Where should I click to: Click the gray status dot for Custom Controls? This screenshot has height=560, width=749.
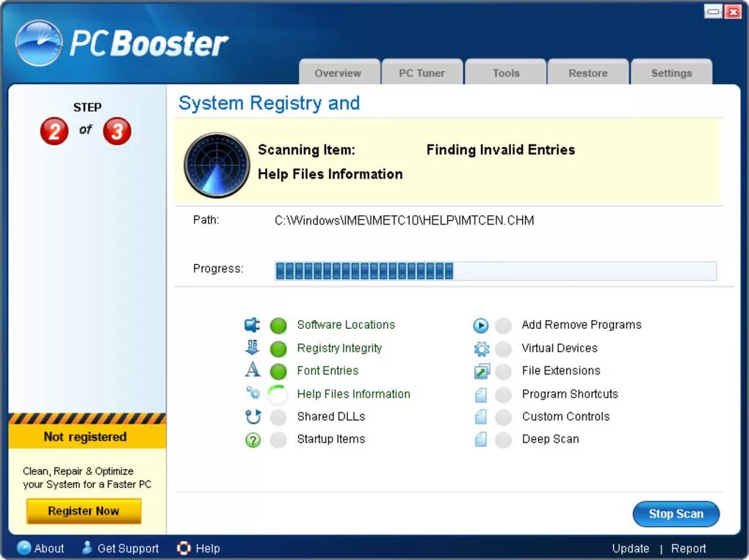click(504, 417)
